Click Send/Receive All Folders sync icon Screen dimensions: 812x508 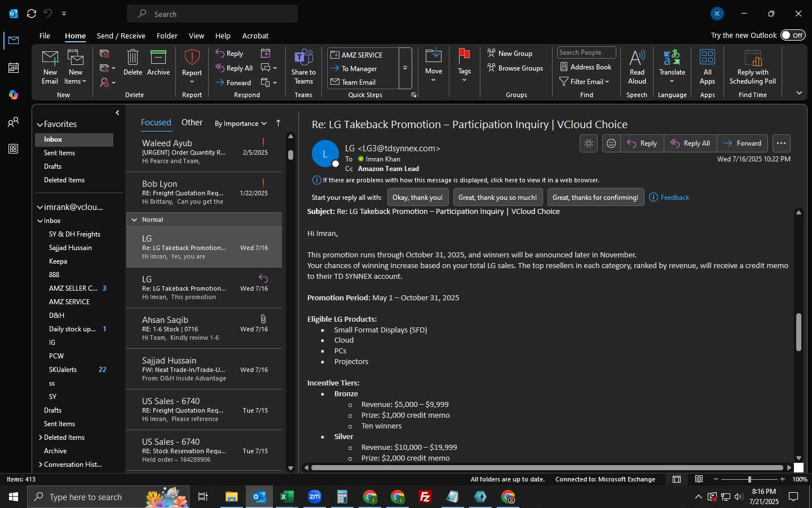click(32, 14)
